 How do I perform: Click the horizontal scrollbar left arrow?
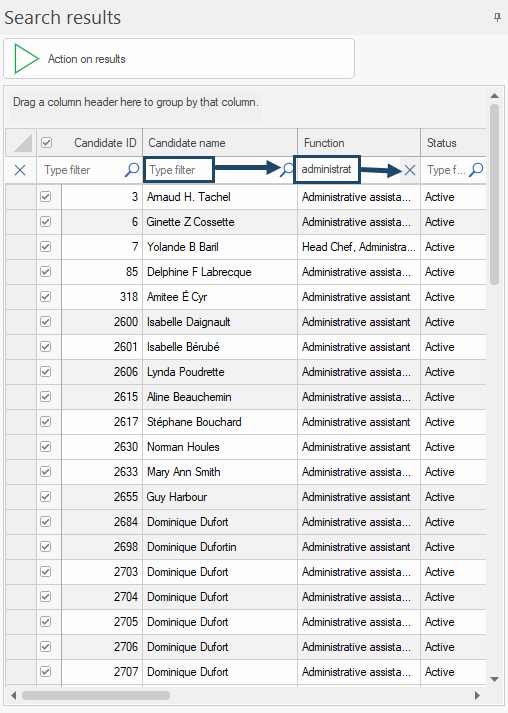point(14,695)
